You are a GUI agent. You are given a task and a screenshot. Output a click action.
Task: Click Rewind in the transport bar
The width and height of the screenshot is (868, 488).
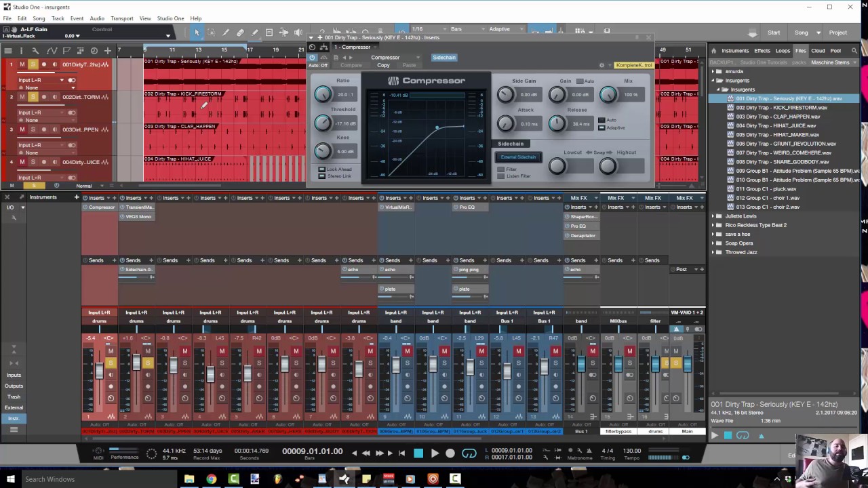coord(366,453)
